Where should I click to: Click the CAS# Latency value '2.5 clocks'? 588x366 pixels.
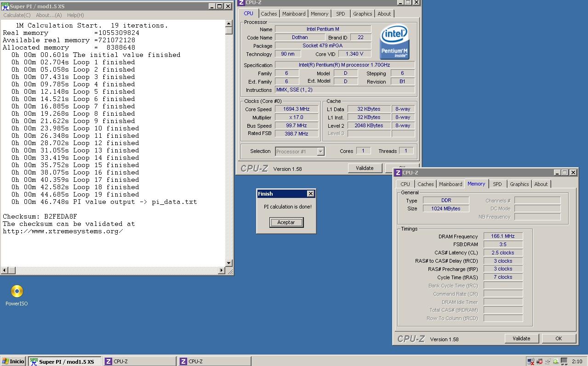tap(503, 253)
